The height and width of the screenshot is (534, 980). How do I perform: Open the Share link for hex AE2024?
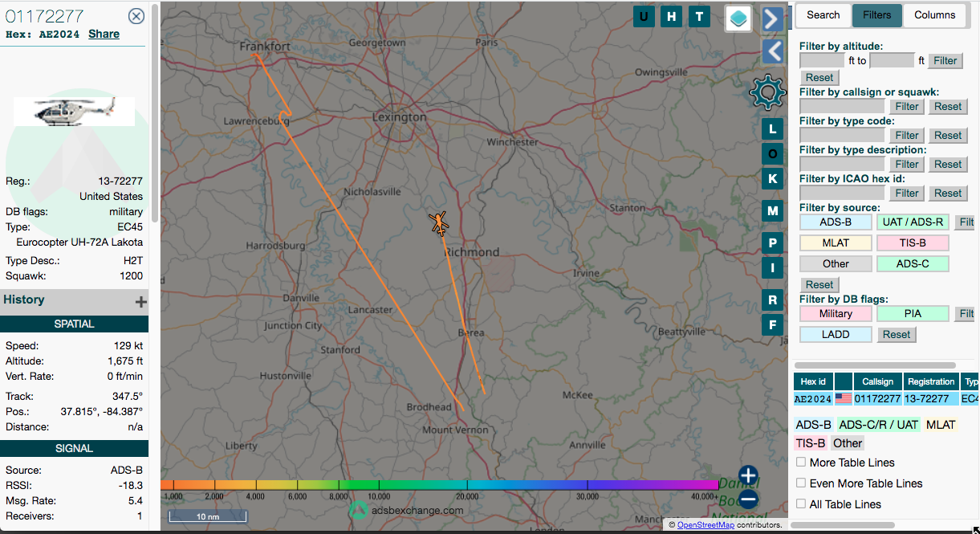[x=104, y=34]
